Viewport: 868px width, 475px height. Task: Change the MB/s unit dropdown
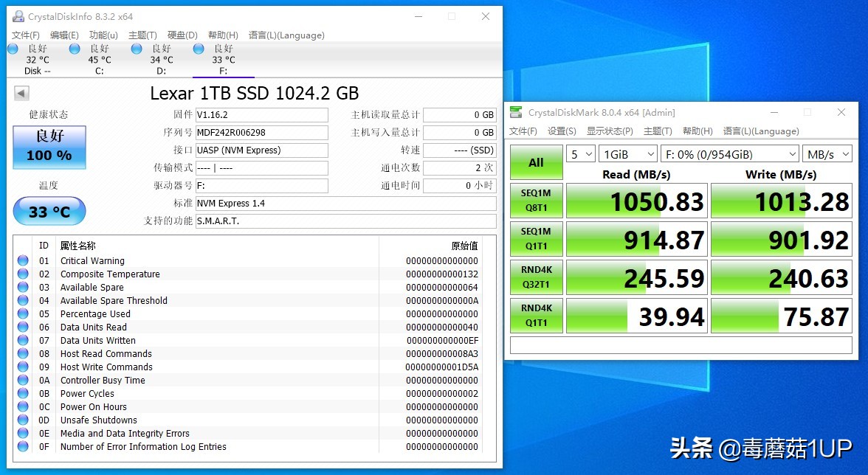pyautogui.click(x=827, y=154)
